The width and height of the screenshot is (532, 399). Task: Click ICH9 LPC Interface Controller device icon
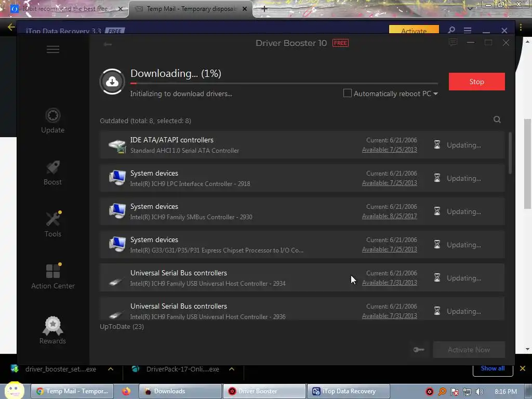click(117, 178)
